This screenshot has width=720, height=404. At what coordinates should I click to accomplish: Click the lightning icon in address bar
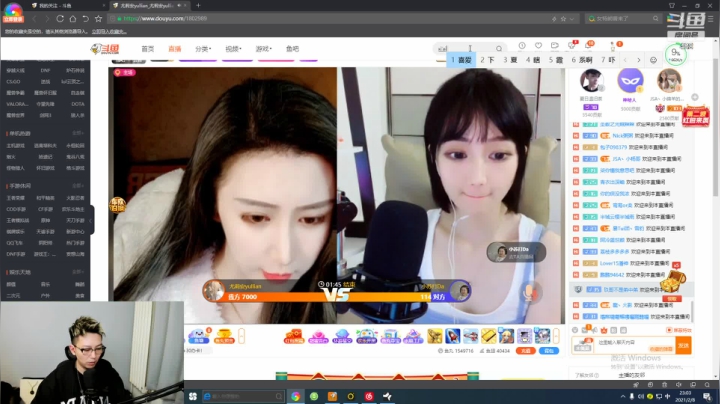[x=554, y=19]
